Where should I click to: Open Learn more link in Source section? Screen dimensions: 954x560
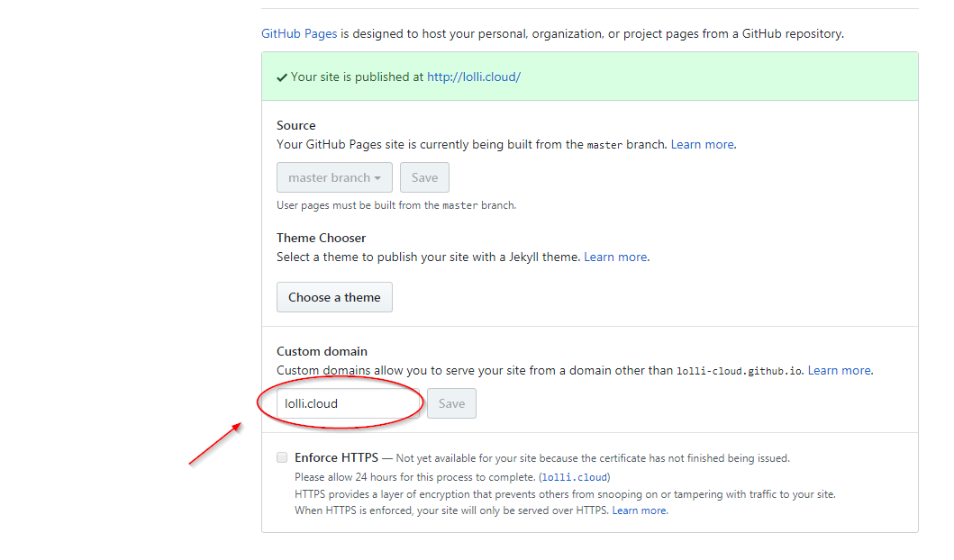(x=702, y=144)
